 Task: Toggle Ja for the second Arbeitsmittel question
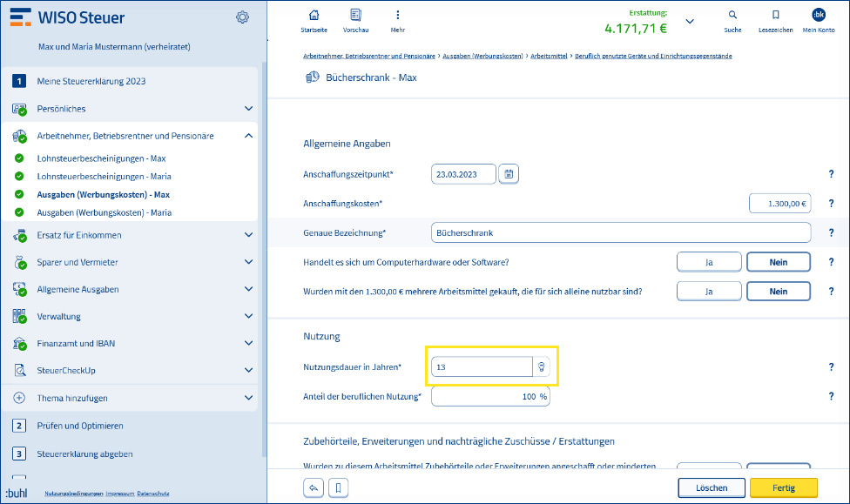pyautogui.click(x=710, y=291)
